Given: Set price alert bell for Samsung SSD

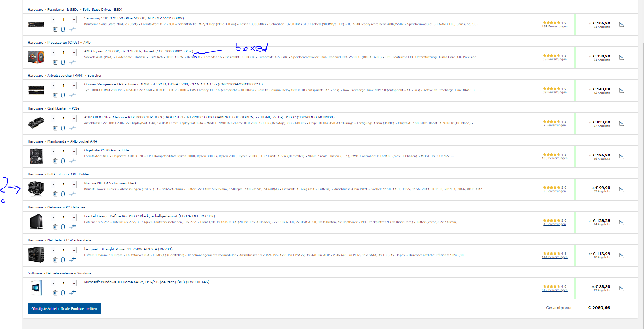Looking at the screenshot, I should pos(63,29).
